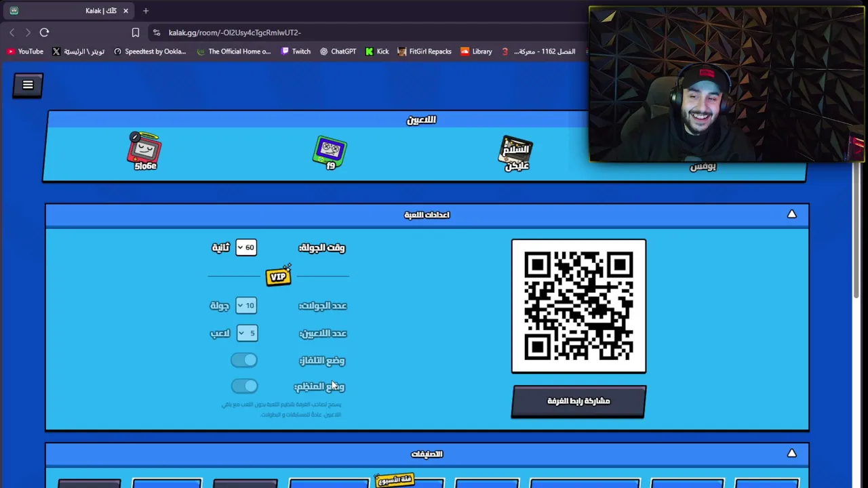Click the فئة الأسبوع badge
The image size is (868, 488).
395,479
